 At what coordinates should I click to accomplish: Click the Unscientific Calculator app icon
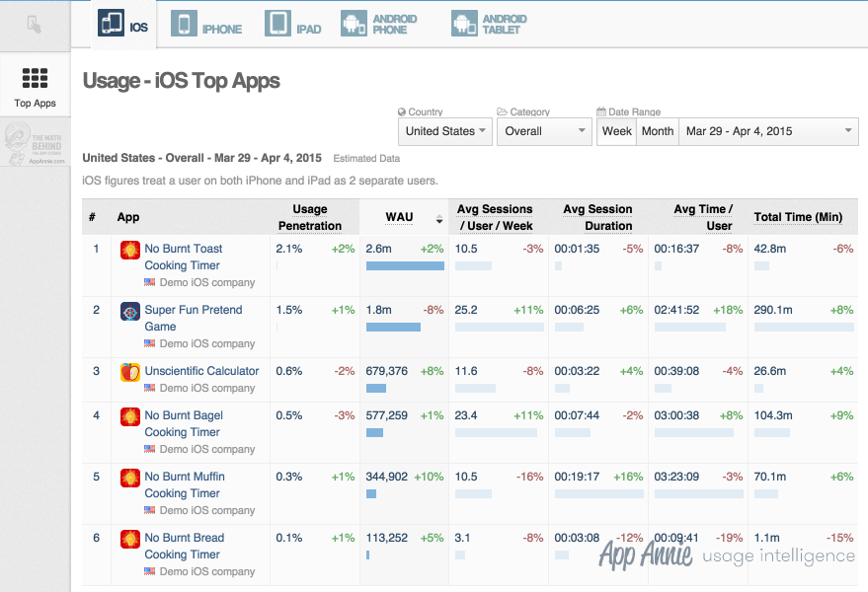(130, 372)
